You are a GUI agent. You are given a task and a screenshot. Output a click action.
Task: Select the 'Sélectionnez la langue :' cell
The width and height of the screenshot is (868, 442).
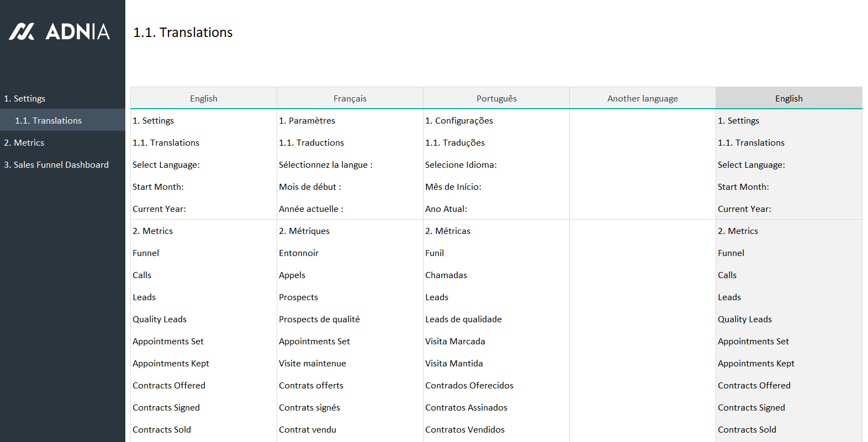pos(325,164)
